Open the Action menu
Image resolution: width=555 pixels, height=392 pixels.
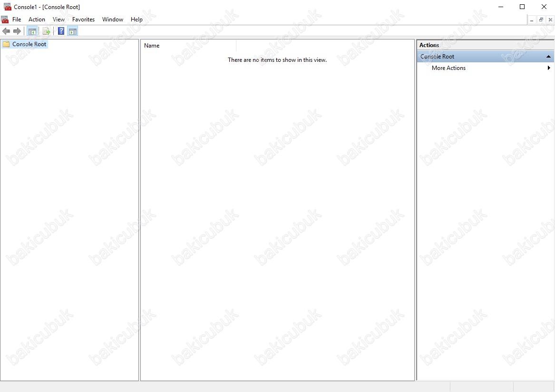(x=37, y=20)
